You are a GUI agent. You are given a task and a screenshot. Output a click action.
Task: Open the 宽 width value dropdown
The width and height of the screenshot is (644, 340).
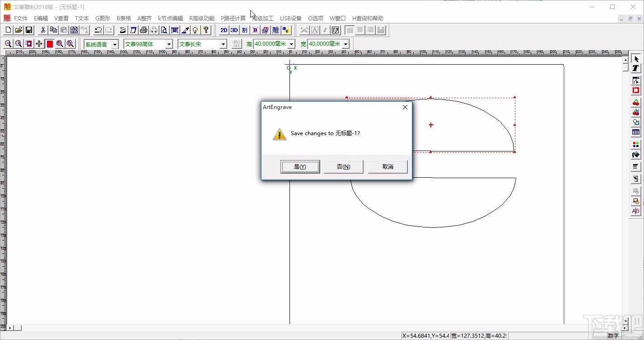(x=345, y=44)
